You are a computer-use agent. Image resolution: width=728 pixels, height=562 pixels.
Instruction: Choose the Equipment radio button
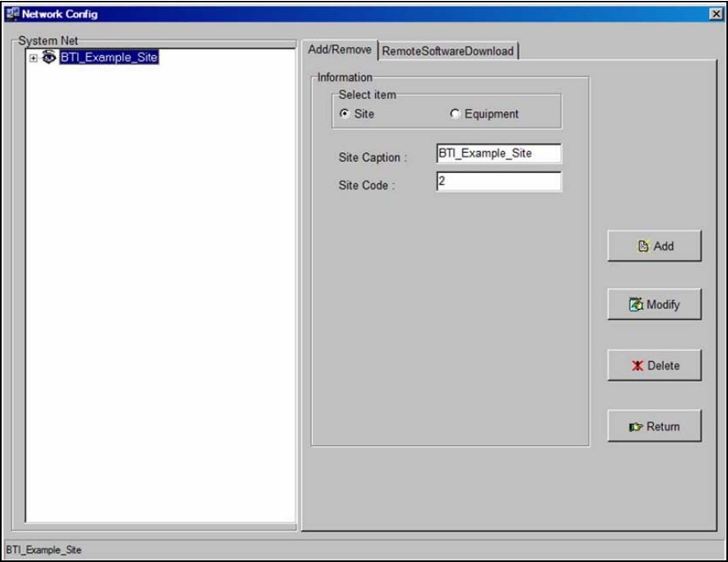(x=454, y=114)
